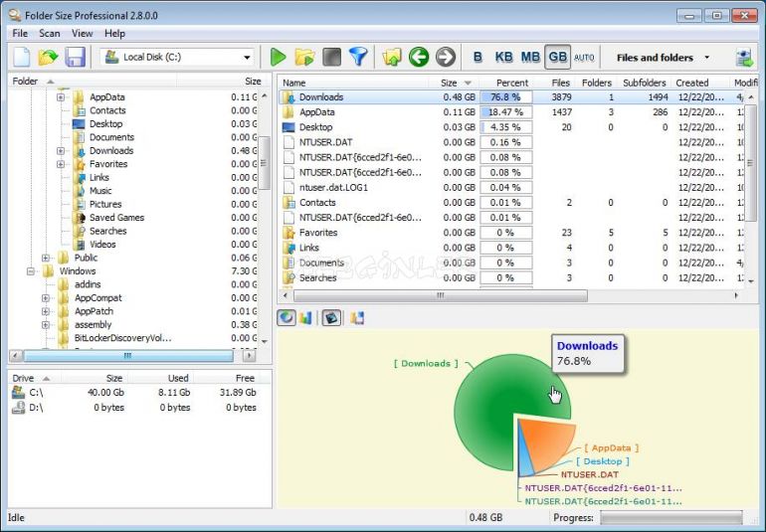The height and width of the screenshot is (532, 766).
Task: Select the AppData row in file list
Action: pyautogui.click(x=511, y=112)
